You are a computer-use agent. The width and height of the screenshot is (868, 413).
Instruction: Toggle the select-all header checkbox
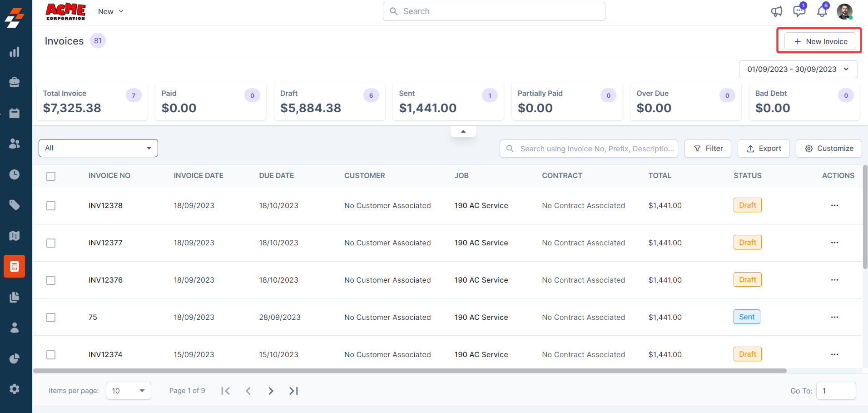click(51, 176)
